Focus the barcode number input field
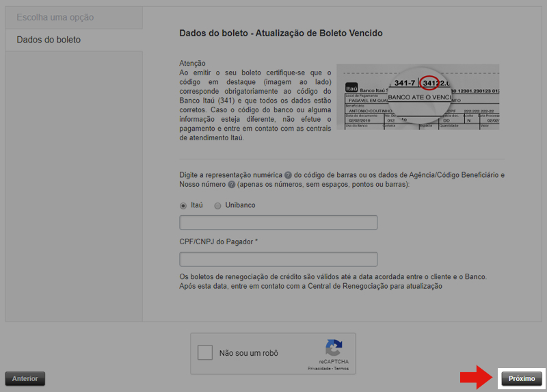This screenshot has height=392, width=547. click(x=278, y=222)
